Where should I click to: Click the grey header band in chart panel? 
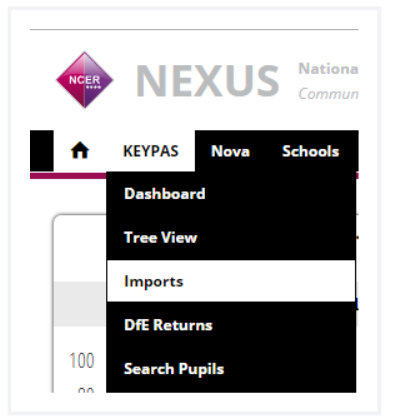tap(80, 304)
